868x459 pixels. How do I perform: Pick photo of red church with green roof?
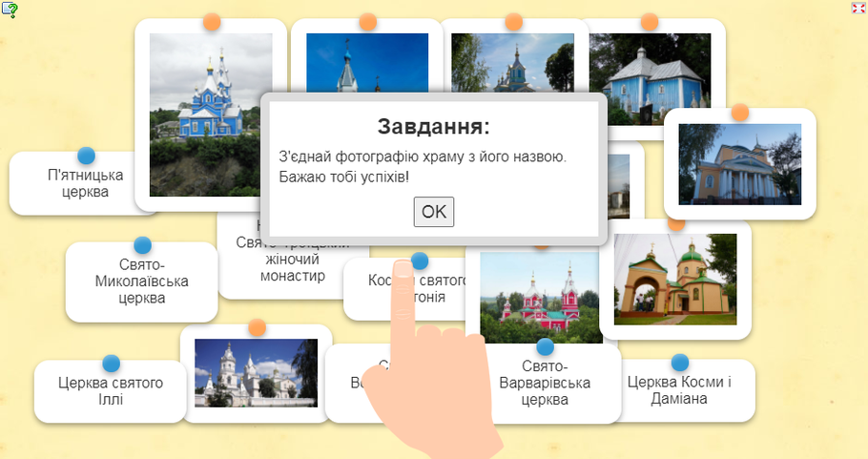click(541, 298)
